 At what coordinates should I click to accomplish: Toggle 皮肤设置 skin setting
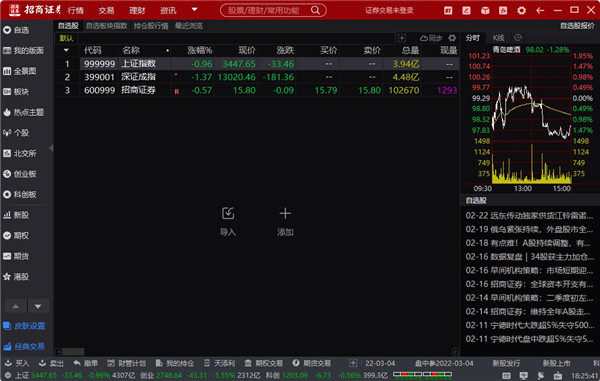tap(24, 326)
